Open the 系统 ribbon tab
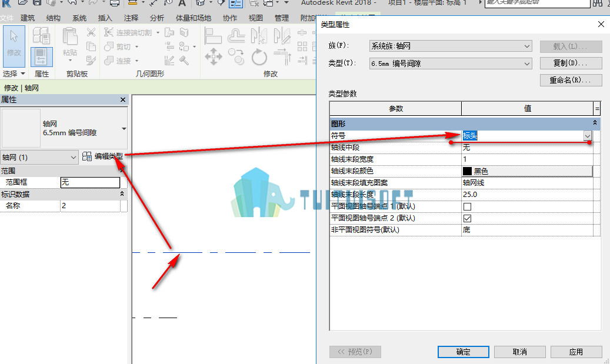Screen dimensions: 610x364 click(79, 18)
